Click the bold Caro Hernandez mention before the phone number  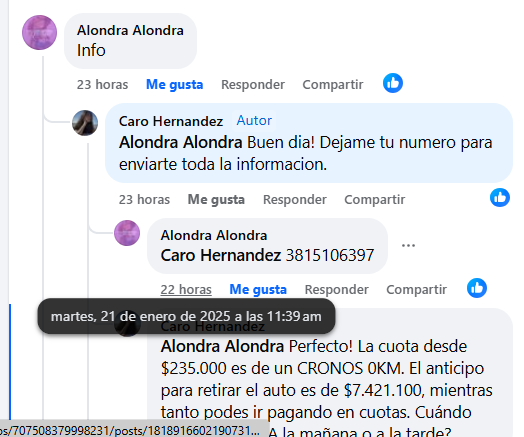click(221, 255)
